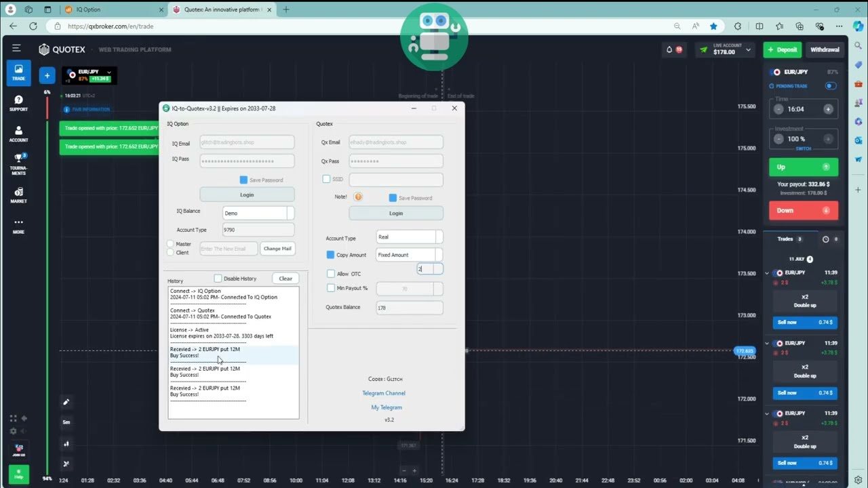Screen dimensions: 868x488
Task: Click the green Deposit button
Action: click(782, 49)
